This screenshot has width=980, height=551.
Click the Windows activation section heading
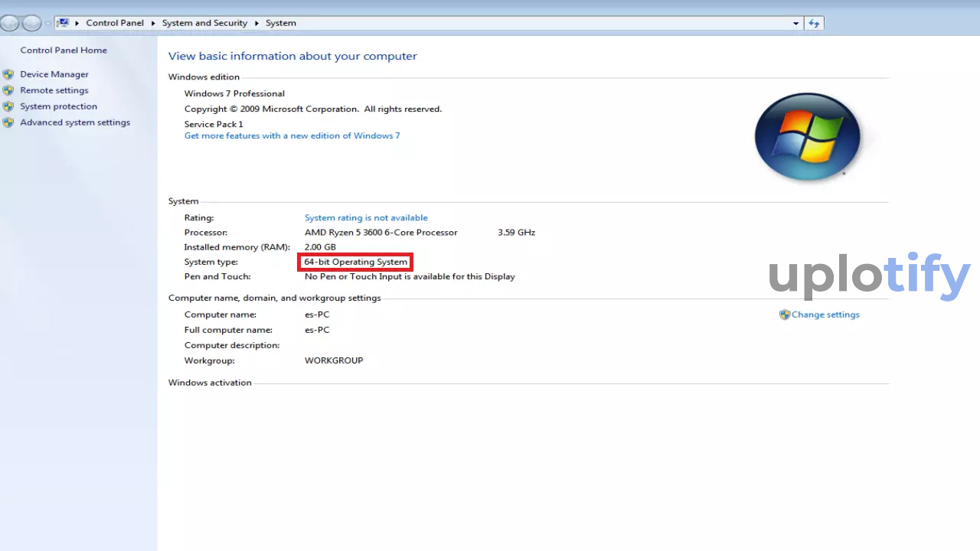click(210, 383)
